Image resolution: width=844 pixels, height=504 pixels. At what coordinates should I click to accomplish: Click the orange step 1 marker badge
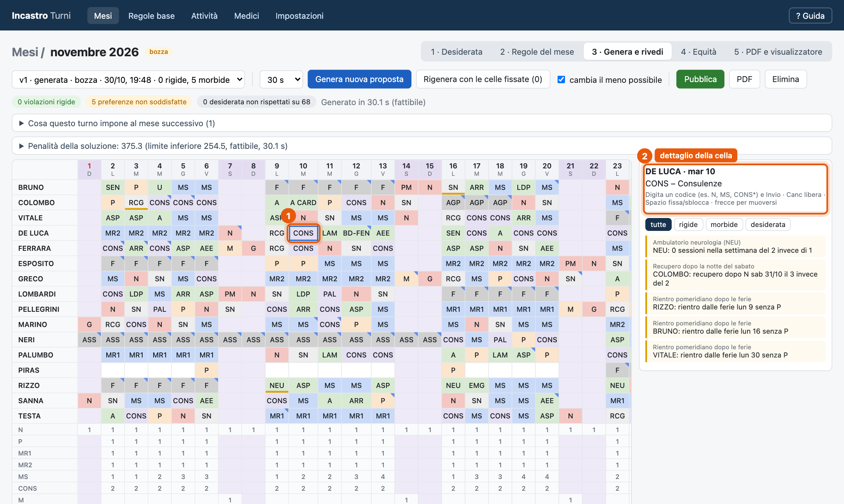(288, 216)
